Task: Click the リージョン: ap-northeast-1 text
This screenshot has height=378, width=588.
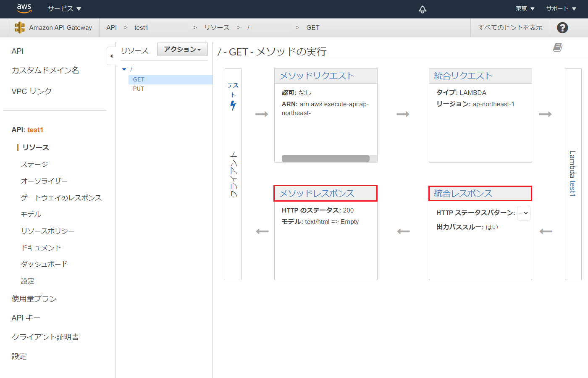Action: pyautogui.click(x=475, y=104)
